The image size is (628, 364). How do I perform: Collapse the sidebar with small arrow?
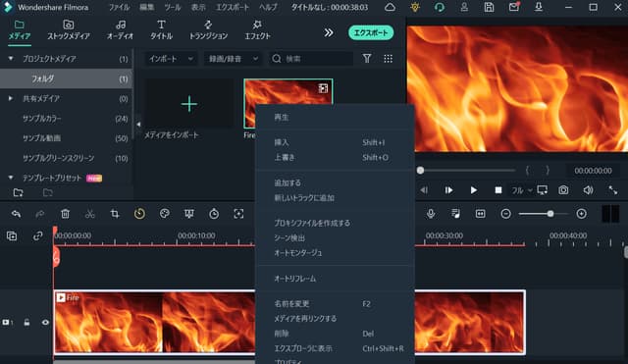(x=138, y=125)
